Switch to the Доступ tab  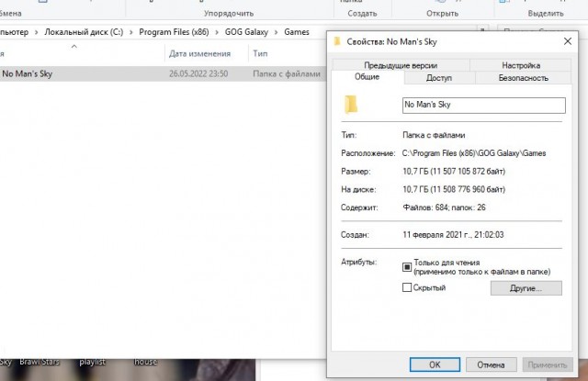[x=439, y=78]
